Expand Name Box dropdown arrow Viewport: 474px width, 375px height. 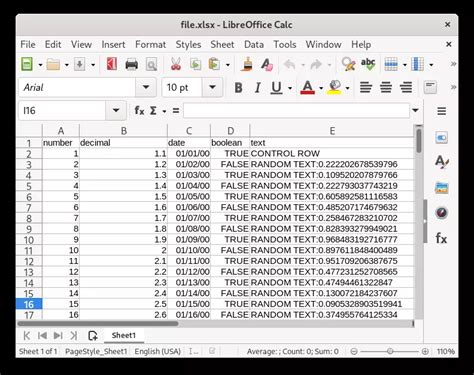[x=116, y=110]
